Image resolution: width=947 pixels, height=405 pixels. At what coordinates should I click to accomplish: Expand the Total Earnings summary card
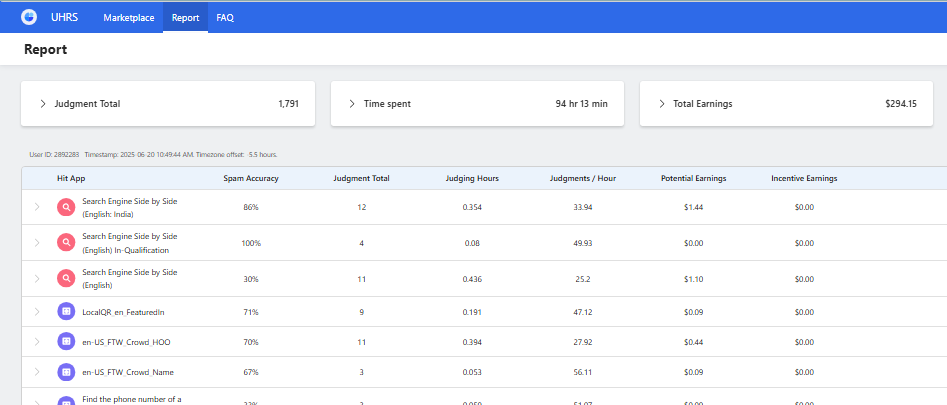click(662, 104)
